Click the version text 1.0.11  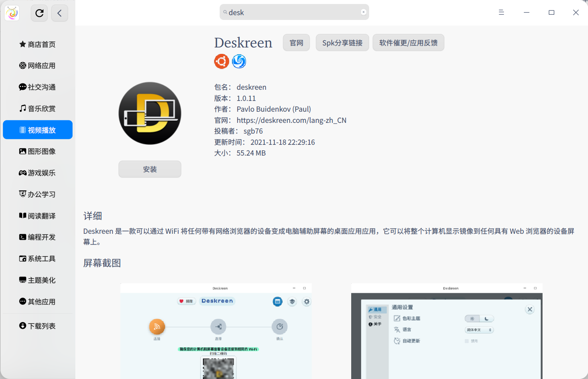(246, 98)
